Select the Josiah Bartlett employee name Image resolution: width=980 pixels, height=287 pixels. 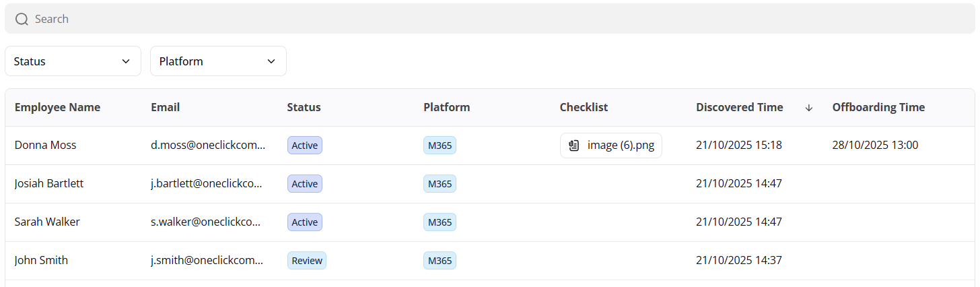coord(49,183)
